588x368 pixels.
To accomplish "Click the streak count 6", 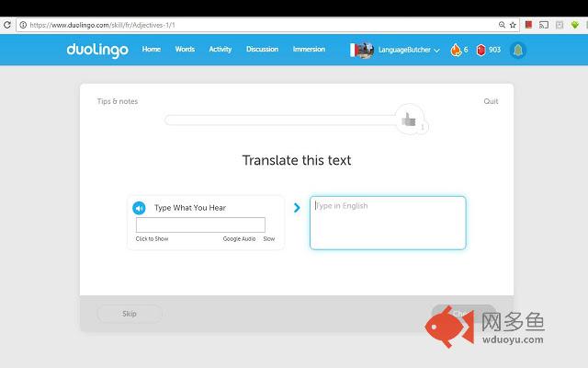I will pyautogui.click(x=466, y=50).
